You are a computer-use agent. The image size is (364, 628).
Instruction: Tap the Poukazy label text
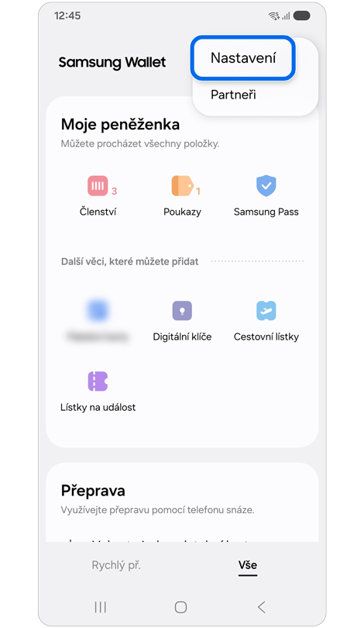click(x=183, y=212)
